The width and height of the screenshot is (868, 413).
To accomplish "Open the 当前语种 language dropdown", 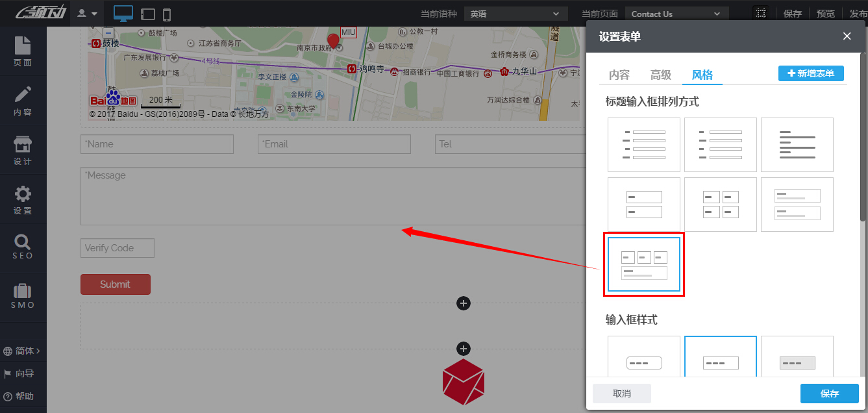I will point(515,13).
